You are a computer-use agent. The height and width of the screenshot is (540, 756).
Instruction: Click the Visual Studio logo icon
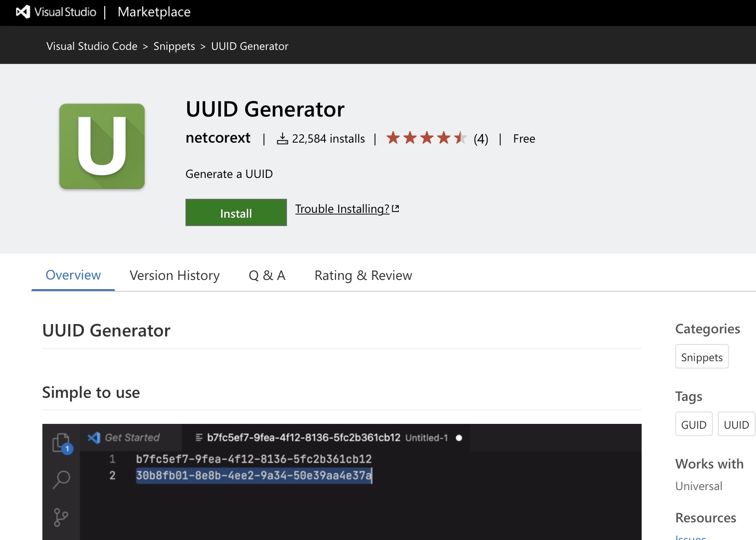point(23,12)
